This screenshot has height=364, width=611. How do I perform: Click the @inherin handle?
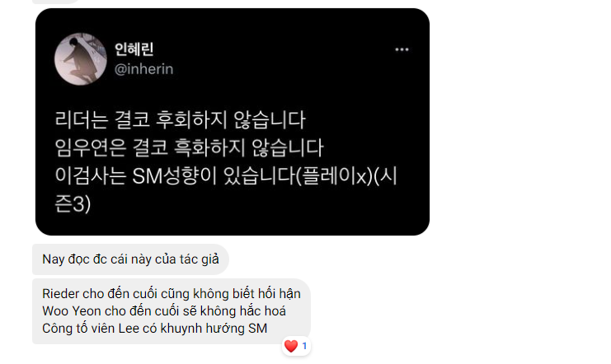coord(143,69)
